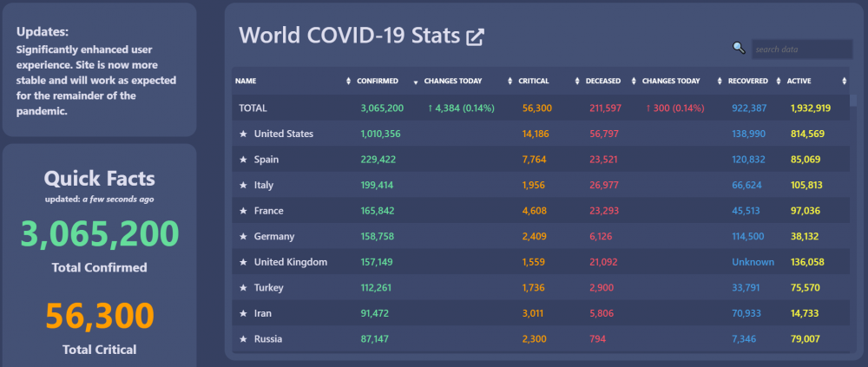Open the external link icon beside World COVID-19 Stats
The height and width of the screenshot is (367, 868).
point(475,37)
